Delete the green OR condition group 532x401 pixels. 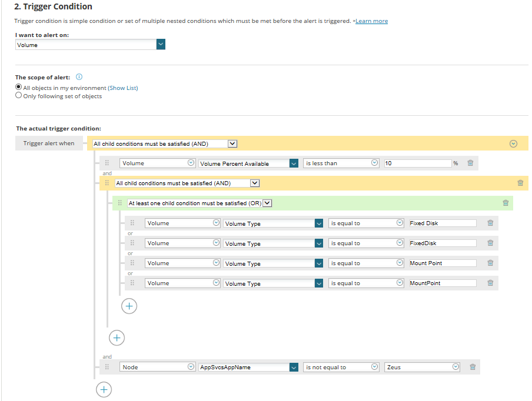[x=506, y=203]
